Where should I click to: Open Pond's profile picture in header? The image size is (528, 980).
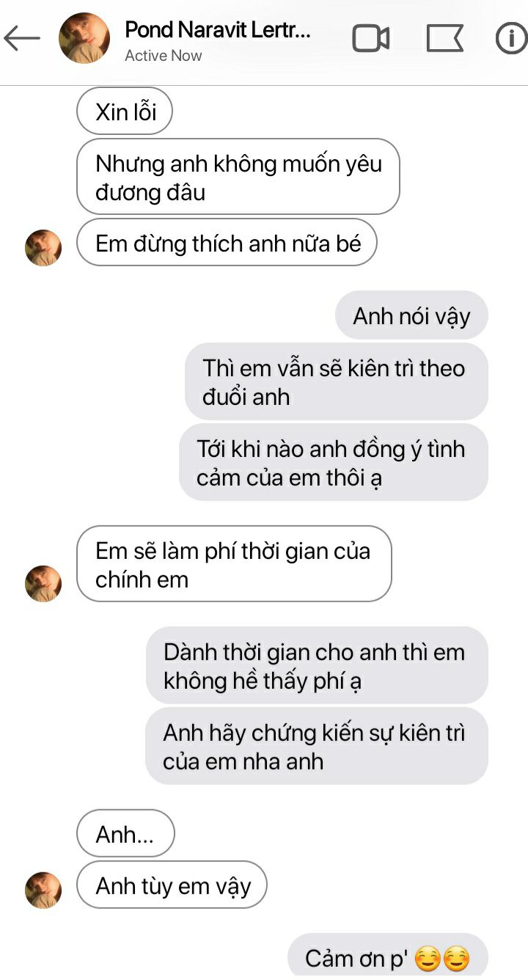(x=84, y=38)
